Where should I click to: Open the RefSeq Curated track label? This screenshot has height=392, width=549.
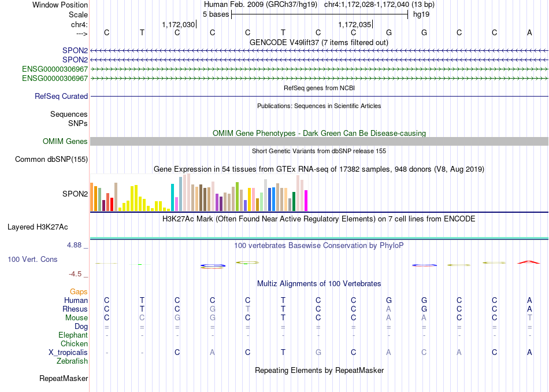[61, 97]
